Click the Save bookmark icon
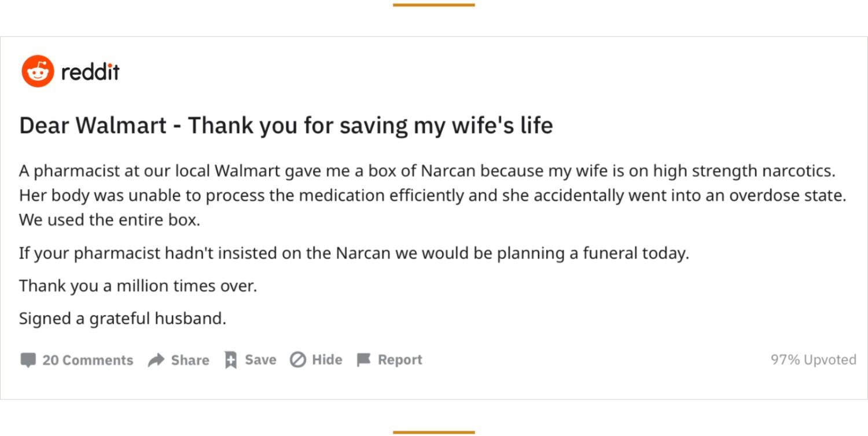Viewport: 868px width, 436px height. point(231,360)
